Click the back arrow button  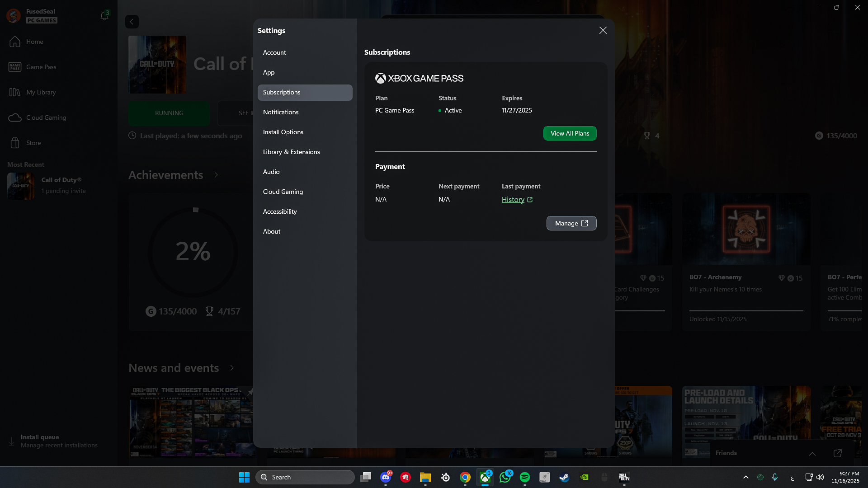coord(132,22)
